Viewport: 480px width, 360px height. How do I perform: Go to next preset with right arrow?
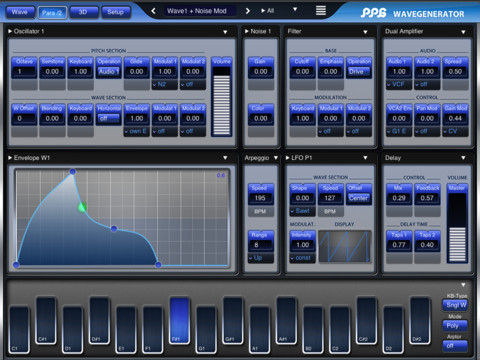[x=247, y=11]
